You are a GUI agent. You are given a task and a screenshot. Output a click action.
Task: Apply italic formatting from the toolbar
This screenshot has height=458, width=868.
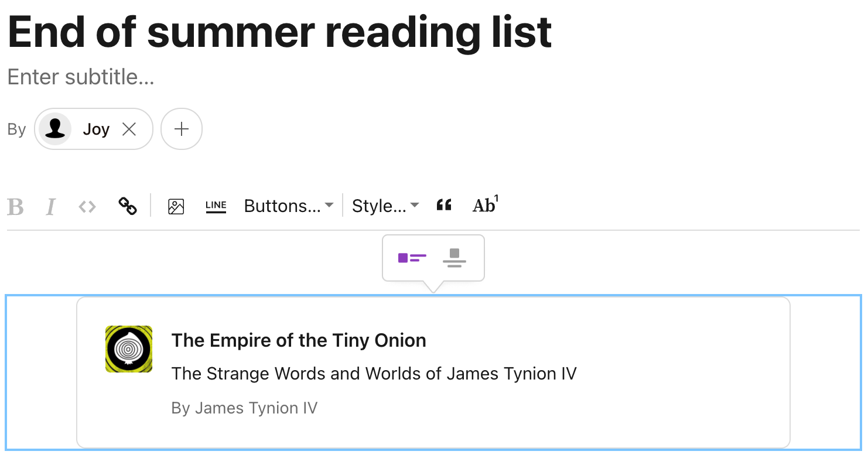pos(51,206)
